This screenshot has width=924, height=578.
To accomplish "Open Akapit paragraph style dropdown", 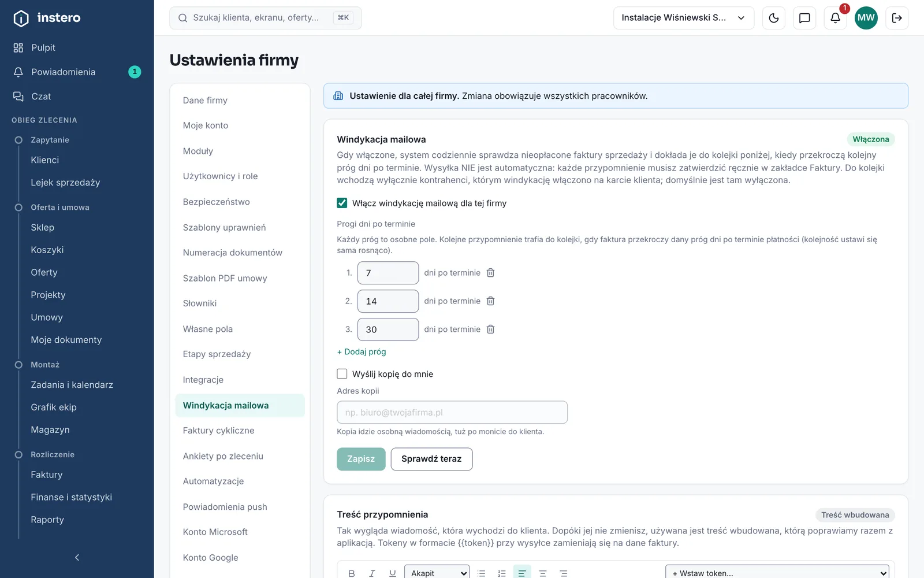I will (x=437, y=573).
